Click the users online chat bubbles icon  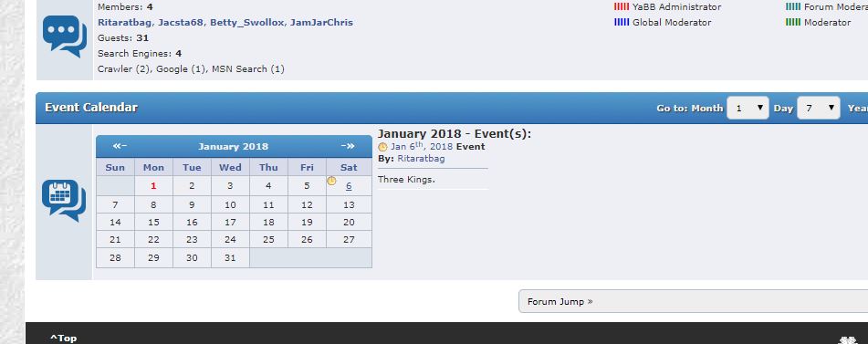(65, 36)
